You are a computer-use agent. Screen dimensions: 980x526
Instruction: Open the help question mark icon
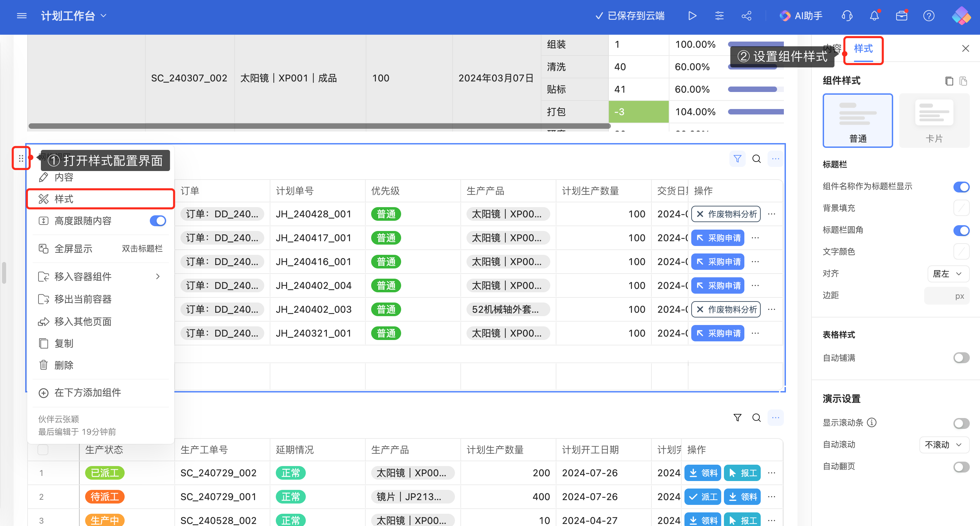pos(929,16)
